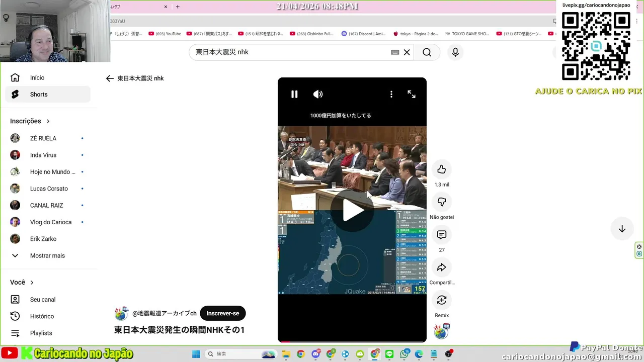Open Discord from the taskbar
The image size is (644, 362).
click(316, 354)
